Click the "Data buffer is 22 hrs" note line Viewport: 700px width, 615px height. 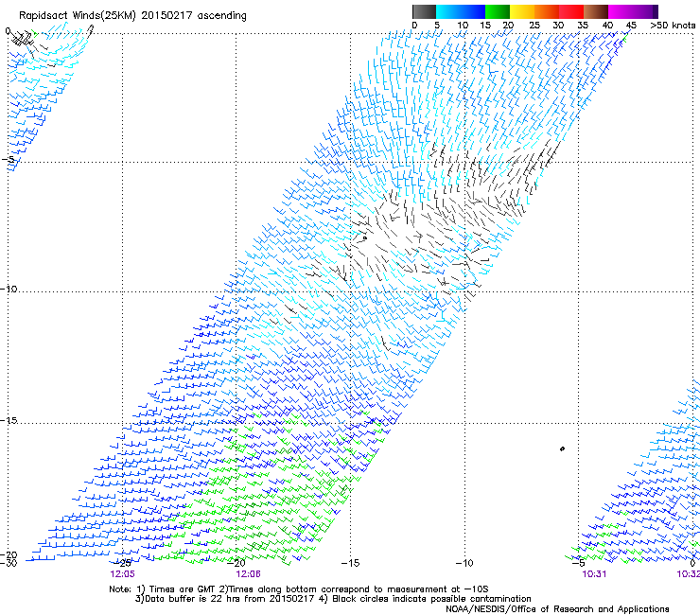(x=333, y=599)
